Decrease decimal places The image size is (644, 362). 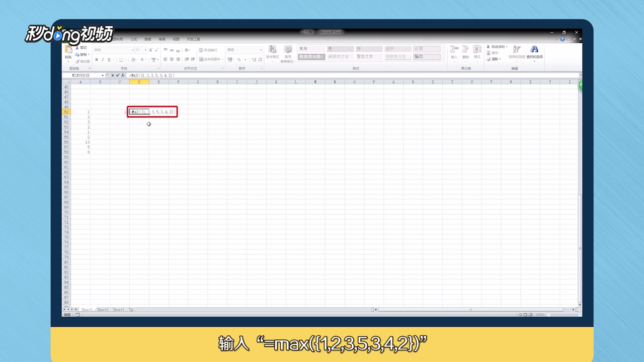260,59
